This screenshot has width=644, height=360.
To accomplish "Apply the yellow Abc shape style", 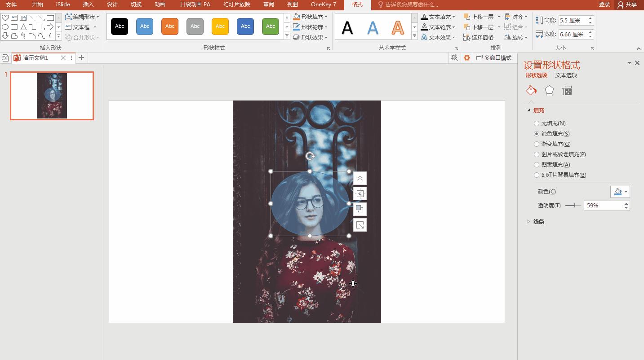I will pyautogui.click(x=220, y=26).
